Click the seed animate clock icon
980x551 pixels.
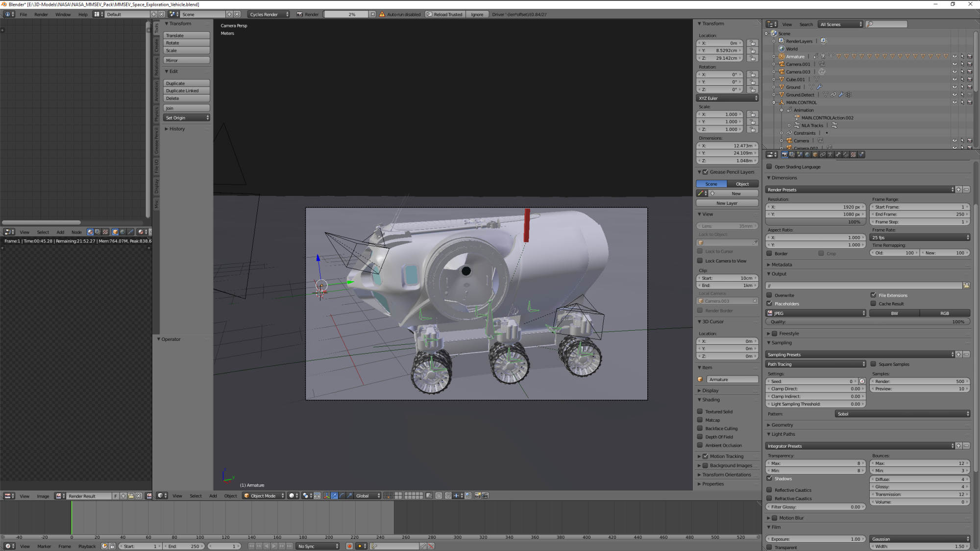tap(862, 381)
